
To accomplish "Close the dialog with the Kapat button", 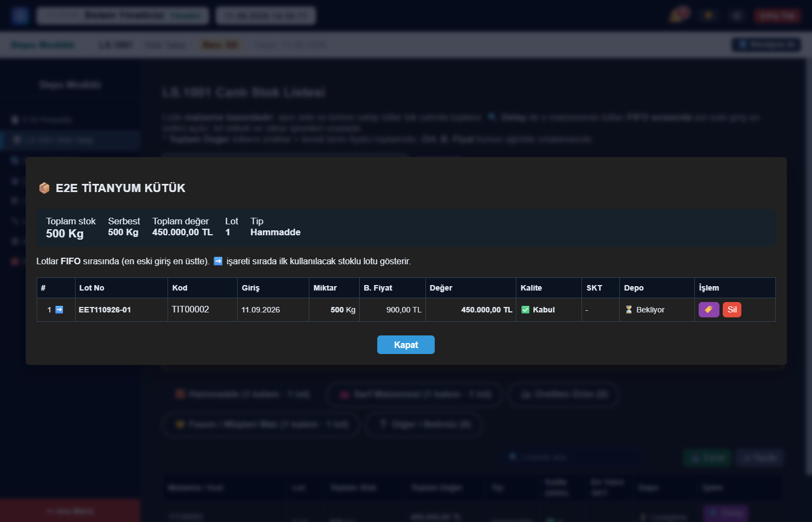I will (x=406, y=345).
